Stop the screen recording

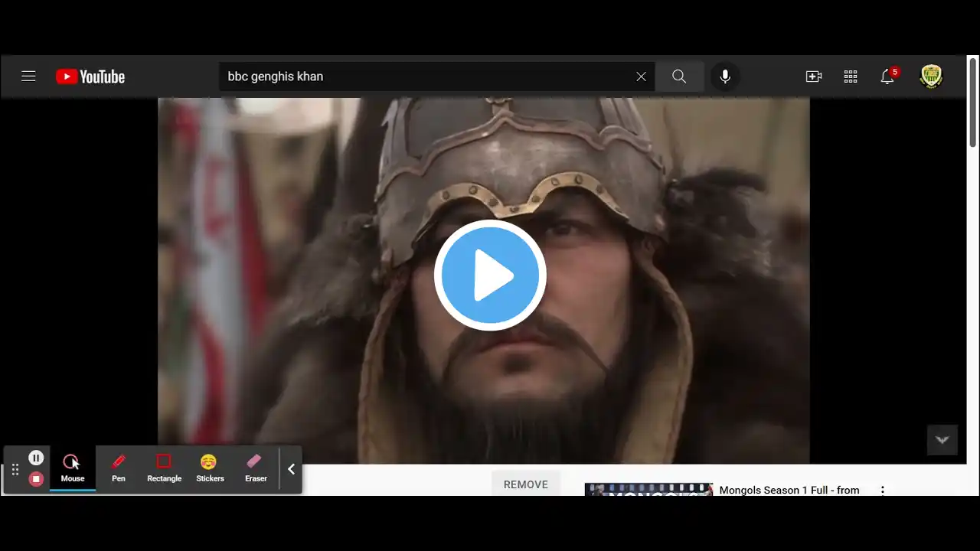point(36,479)
